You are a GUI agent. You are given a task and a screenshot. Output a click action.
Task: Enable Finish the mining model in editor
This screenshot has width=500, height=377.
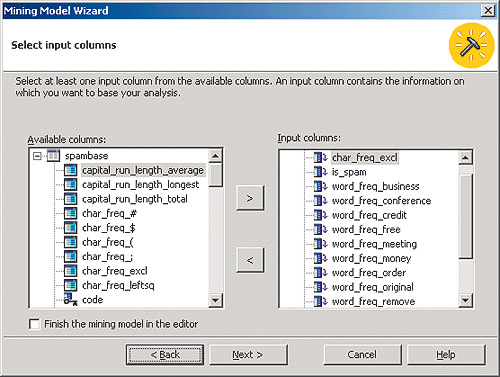34,324
